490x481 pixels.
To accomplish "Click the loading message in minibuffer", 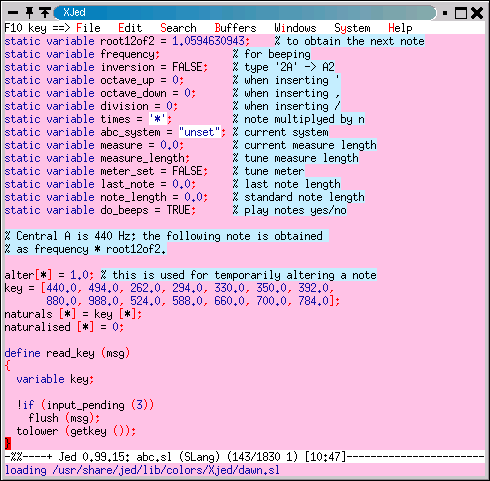I will coord(142,470).
